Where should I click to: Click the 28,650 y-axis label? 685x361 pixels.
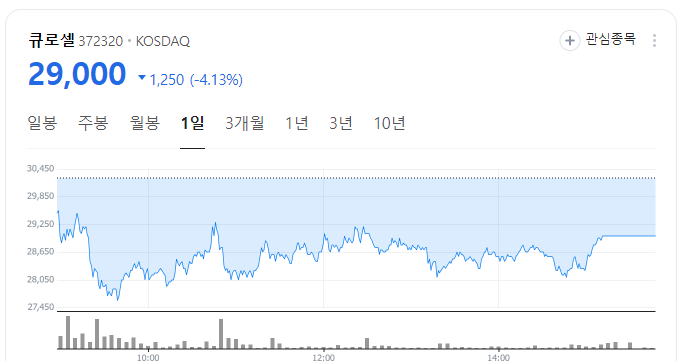pyautogui.click(x=41, y=252)
